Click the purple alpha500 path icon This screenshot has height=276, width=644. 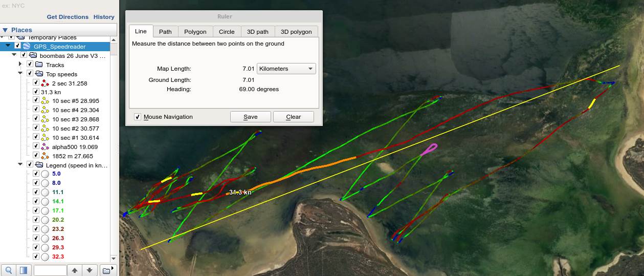tap(45, 147)
